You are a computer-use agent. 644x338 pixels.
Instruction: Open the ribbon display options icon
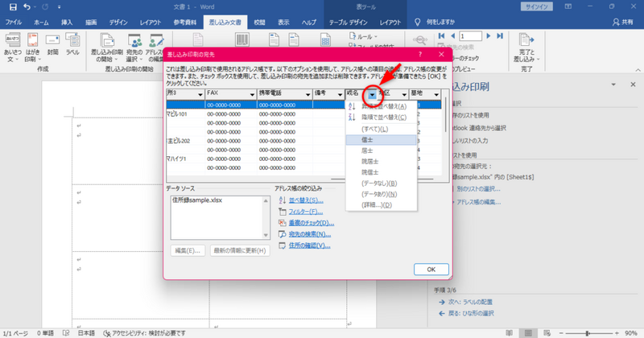pyautogui.click(x=568, y=6)
